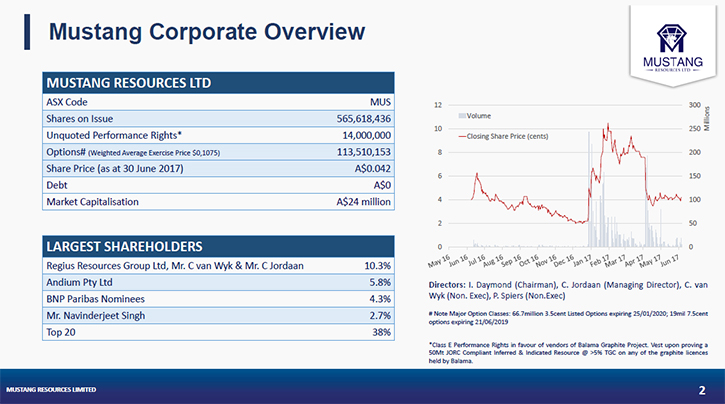Select the 'Market Capitalisation' label
725x404 pixels.
click(x=92, y=202)
